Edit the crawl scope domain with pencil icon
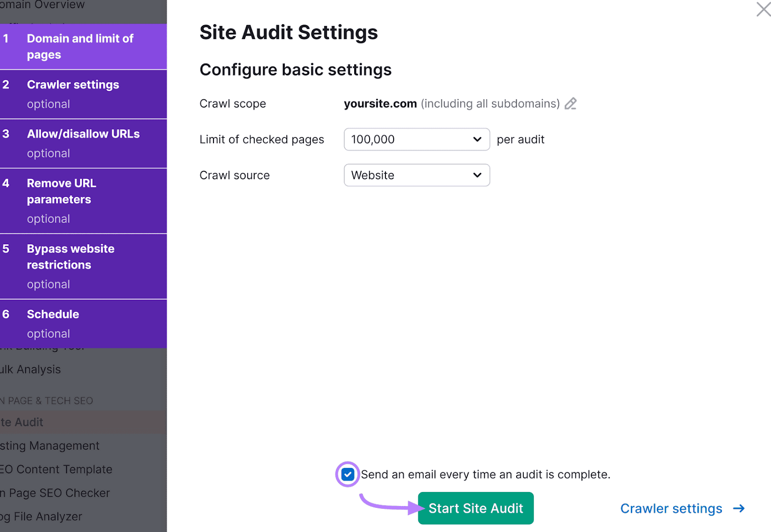Viewport: 771px width, 532px height. click(571, 104)
